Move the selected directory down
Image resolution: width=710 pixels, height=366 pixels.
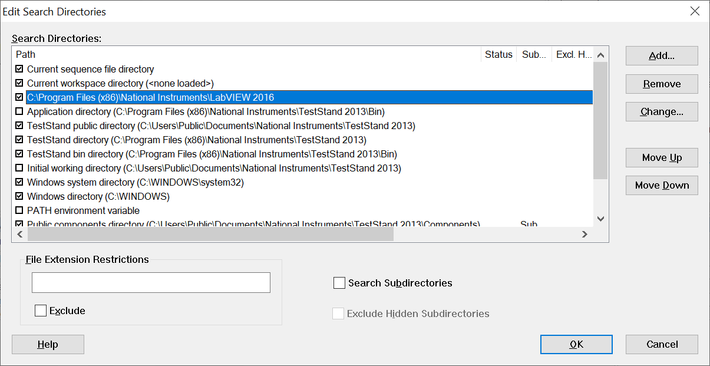coord(662,185)
